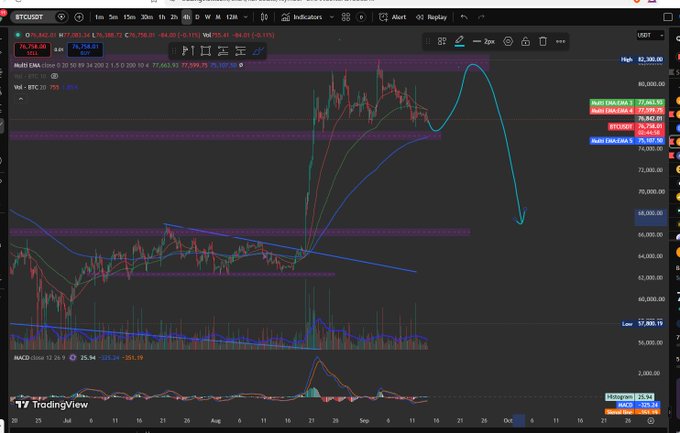The height and width of the screenshot is (433, 680).
Task: Click the Low 57,800.19 price label
Action: pos(642,324)
